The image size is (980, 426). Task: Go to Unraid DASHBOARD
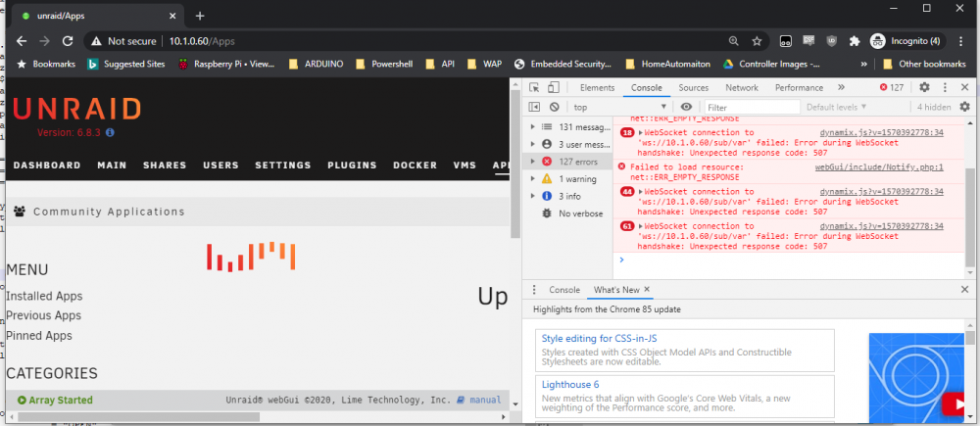[x=47, y=166]
